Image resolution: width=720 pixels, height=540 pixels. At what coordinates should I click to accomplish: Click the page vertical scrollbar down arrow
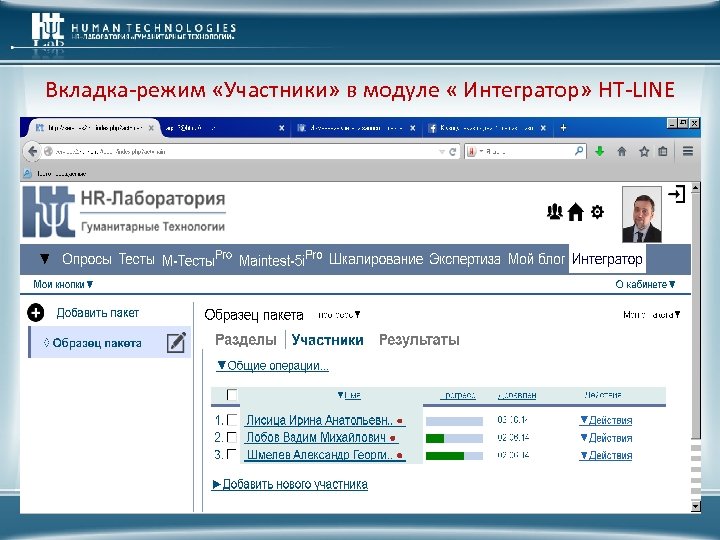click(696, 506)
